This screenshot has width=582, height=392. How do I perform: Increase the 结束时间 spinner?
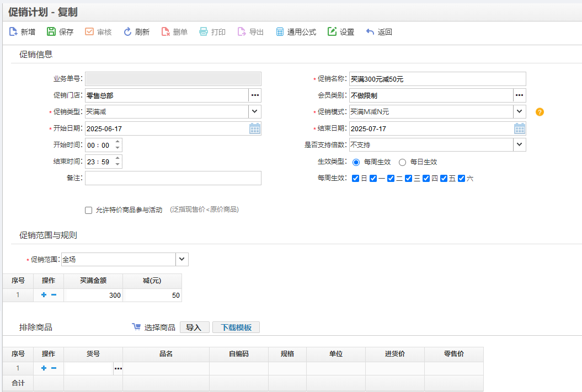click(x=118, y=158)
